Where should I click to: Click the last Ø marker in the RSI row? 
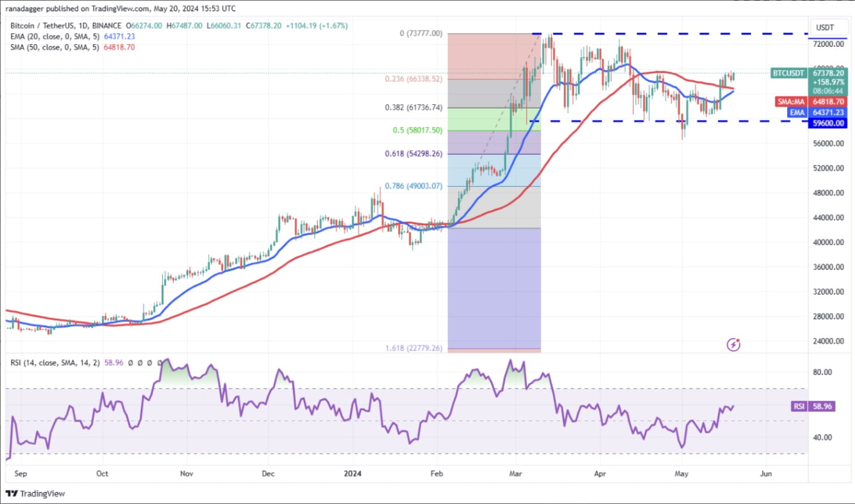point(159,363)
